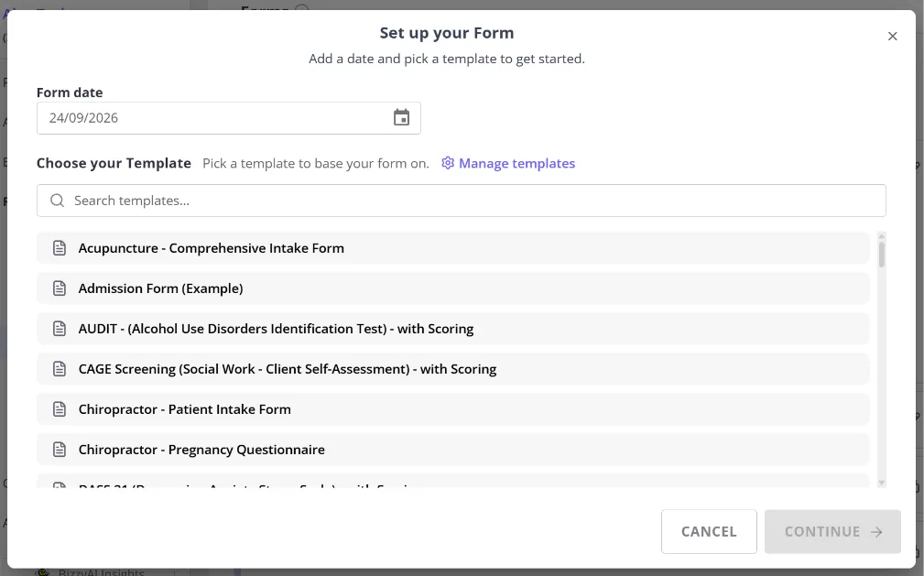Click document icon beside Acupuncture intake form

(60, 248)
